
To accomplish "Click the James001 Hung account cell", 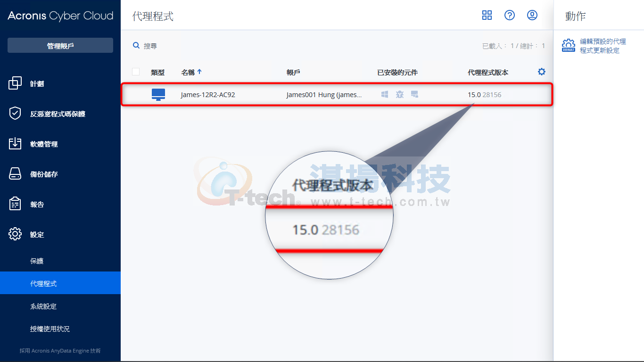I will coord(324,95).
